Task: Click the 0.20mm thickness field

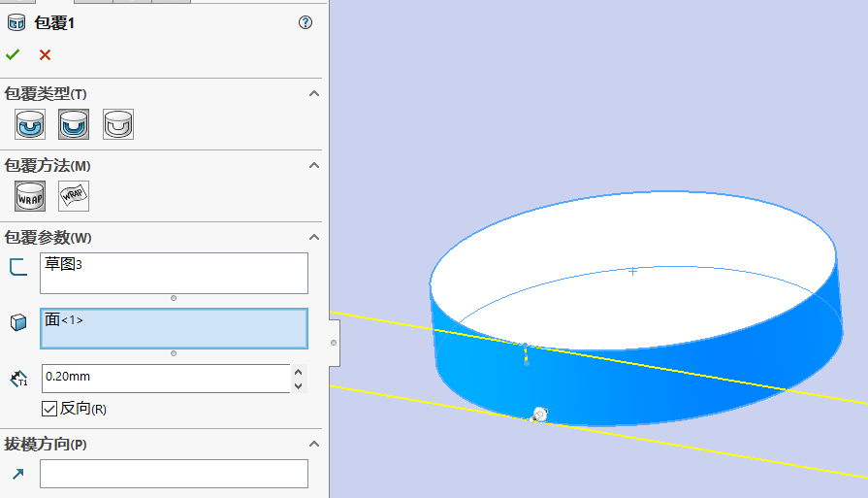Action: (x=165, y=378)
